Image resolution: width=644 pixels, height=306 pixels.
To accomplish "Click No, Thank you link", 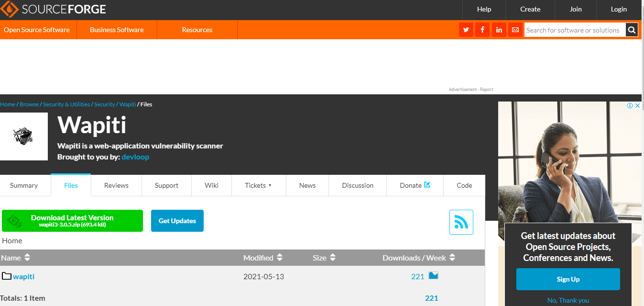I will 568,300.
